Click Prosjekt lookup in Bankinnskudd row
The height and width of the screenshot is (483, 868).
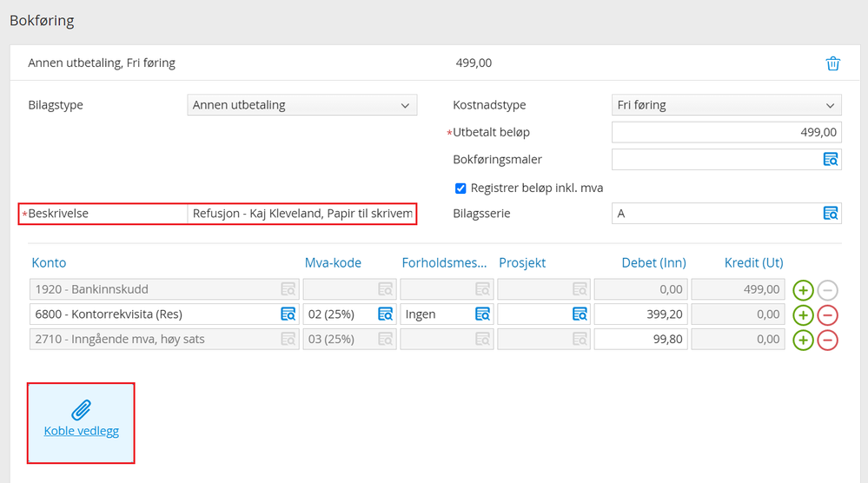pos(580,289)
